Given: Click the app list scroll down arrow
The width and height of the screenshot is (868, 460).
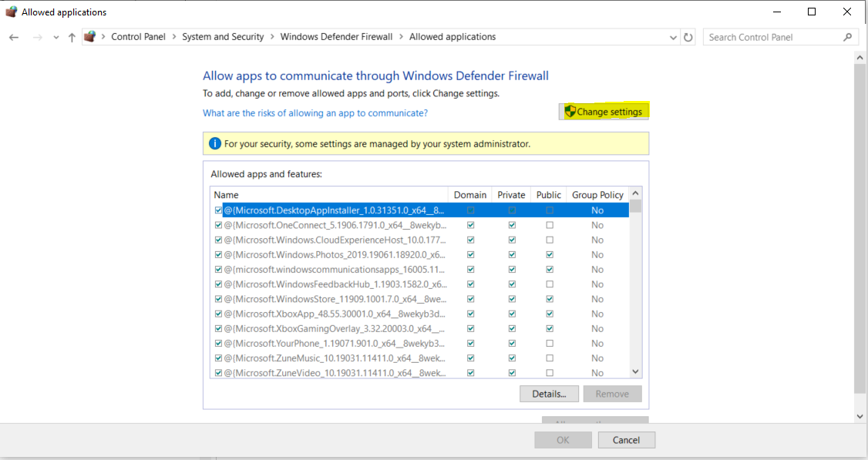Looking at the screenshot, I should coord(635,371).
